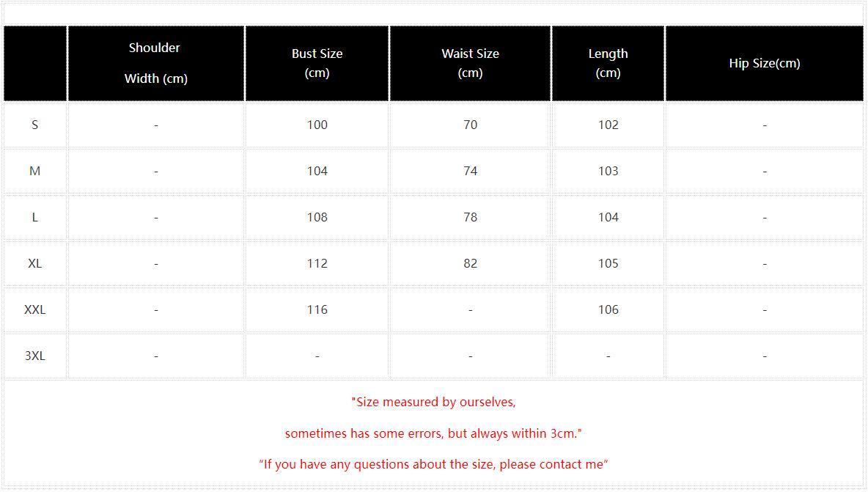This screenshot has height=492, width=868.
Task: Click length value 106 in XXL row
Action: pyautogui.click(x=608, y=310)
